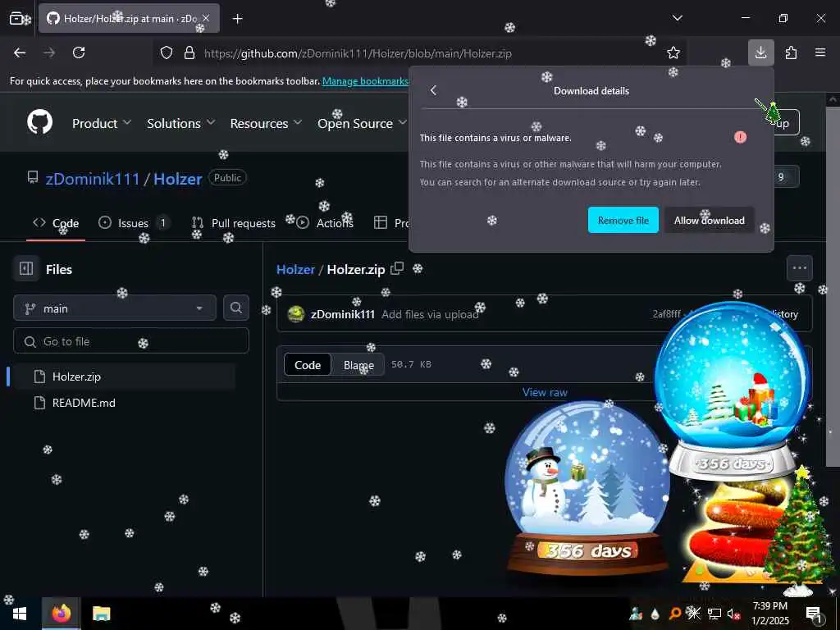Close the Holzer.zip browser tab
Image resolution: width=840 pixels, height=630 pixels.
coord(206,18)
